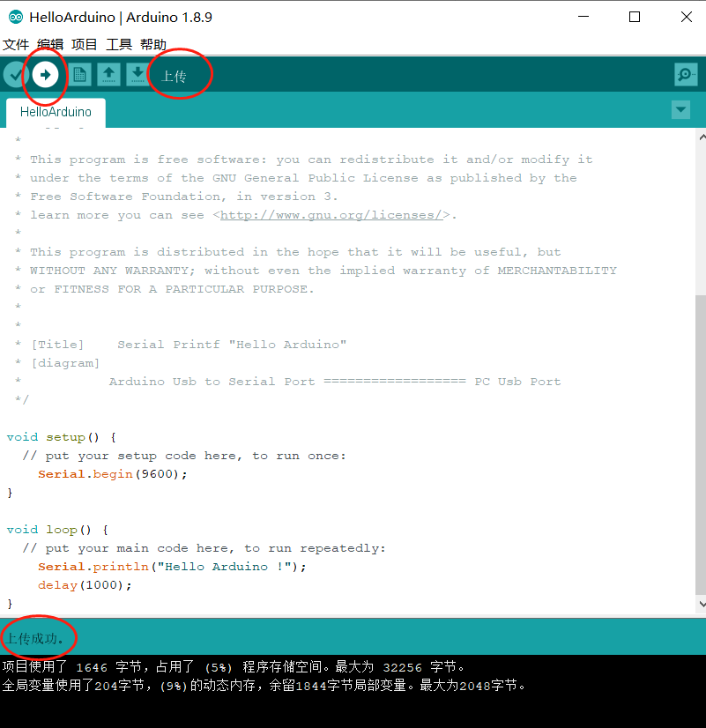Click the editor scrollbar up arrow
706x728 pixels.
[702, 137]
